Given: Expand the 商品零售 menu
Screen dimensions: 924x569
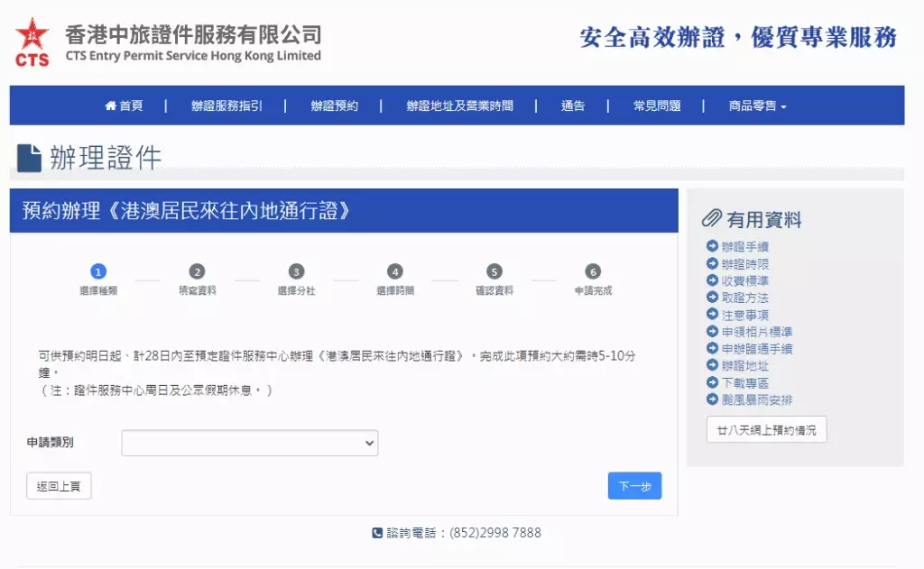Looking at the screenshot, I should coord(757,106).
